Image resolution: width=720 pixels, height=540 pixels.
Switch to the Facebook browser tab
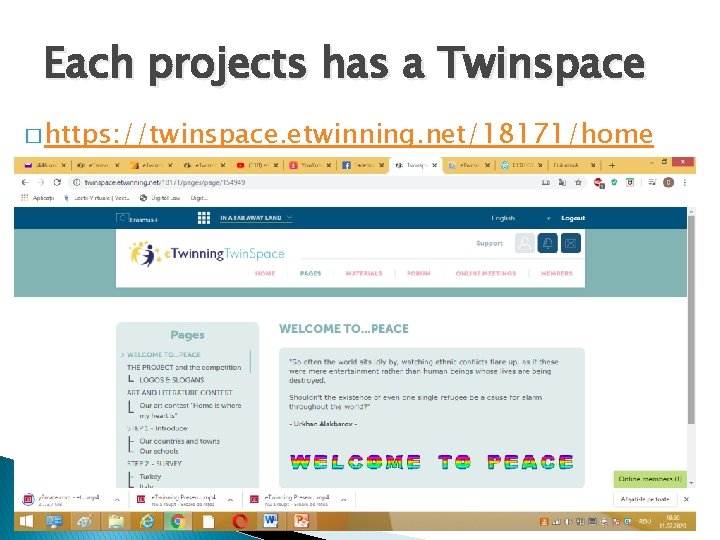[363, 165]
